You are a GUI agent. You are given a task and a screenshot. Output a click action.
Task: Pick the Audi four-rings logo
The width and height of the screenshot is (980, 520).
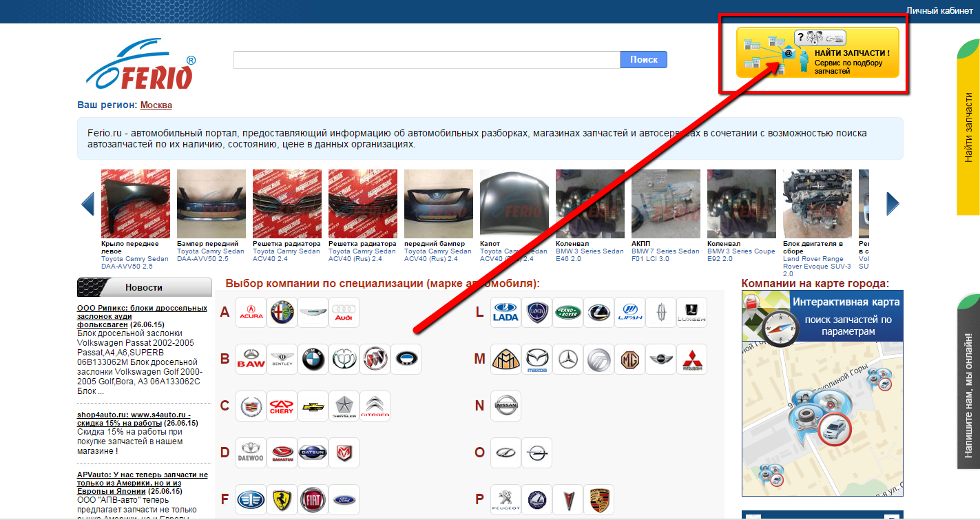point(344,313)
